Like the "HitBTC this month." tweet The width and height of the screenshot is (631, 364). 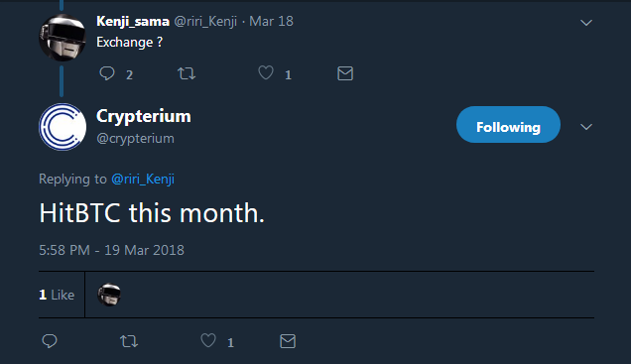pos(208,341)
